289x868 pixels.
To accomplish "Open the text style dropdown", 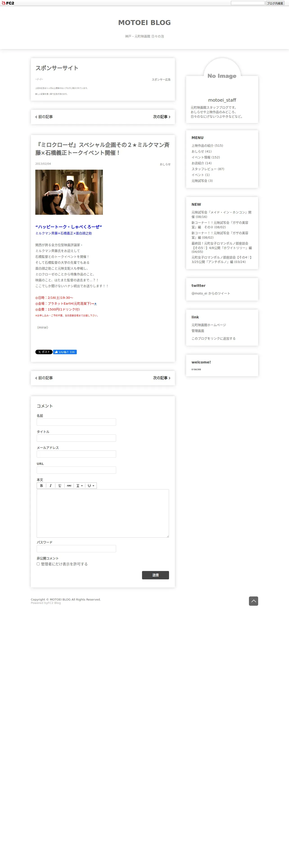I will pyautogui.click(x=79, y=486).
